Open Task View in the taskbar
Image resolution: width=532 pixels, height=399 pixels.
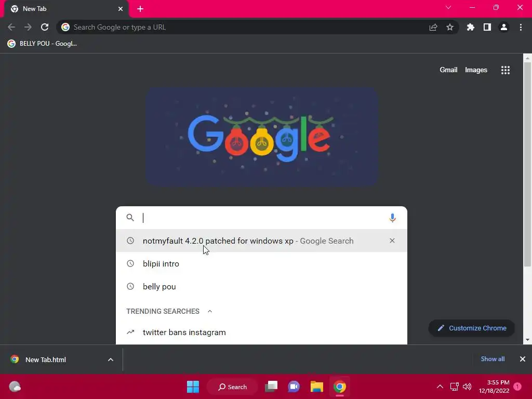tap(271, 387)
